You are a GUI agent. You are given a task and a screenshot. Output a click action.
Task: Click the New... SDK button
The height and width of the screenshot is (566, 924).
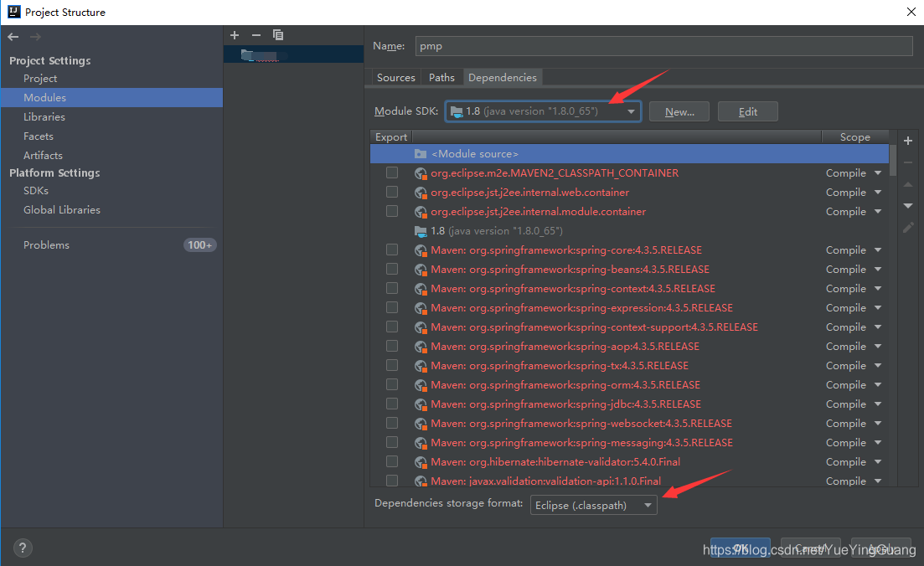679,112
